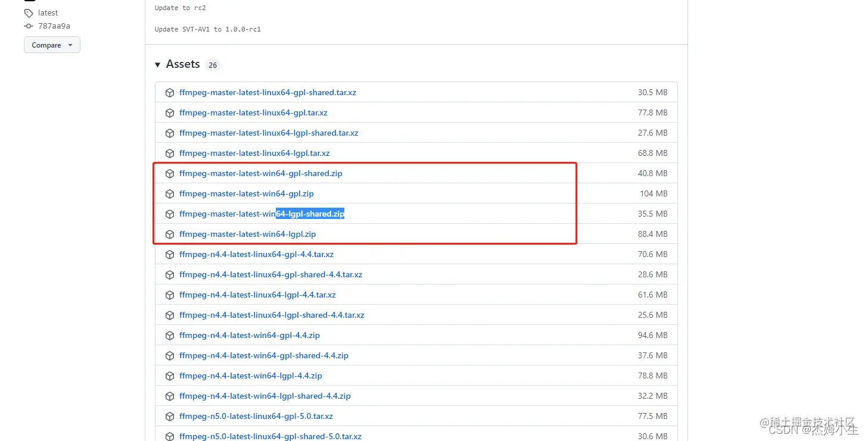Download ffmpeg-n4.4-latest-win64-lgpl-4.4.zip
The image size is (868, 441).
[x=251, y=376]
